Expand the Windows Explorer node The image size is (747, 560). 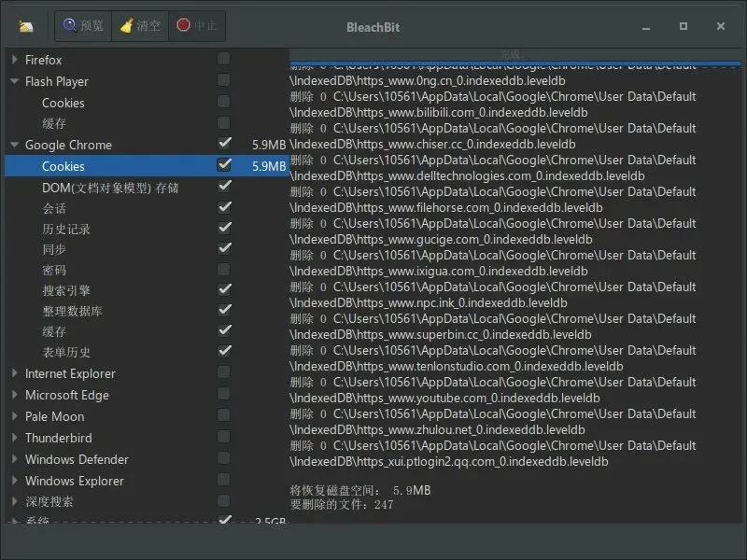pos(15,481)
